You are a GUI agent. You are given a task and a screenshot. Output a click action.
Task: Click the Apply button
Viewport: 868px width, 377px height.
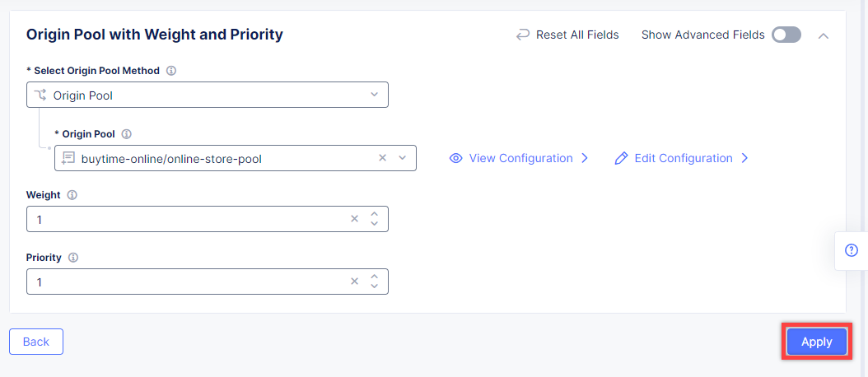coord(816,342)
